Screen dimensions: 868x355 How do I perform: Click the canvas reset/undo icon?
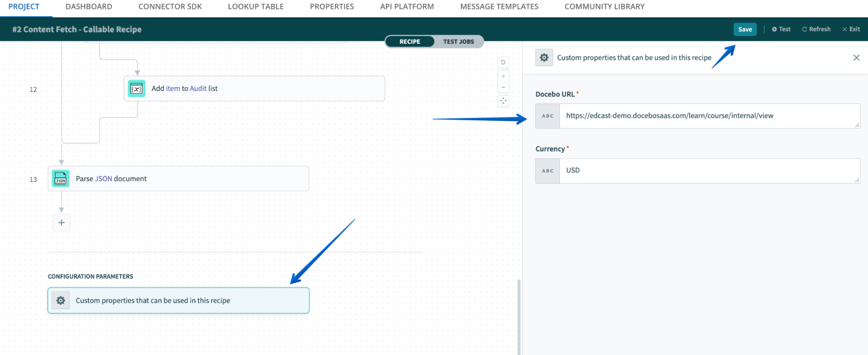(503, 62)
